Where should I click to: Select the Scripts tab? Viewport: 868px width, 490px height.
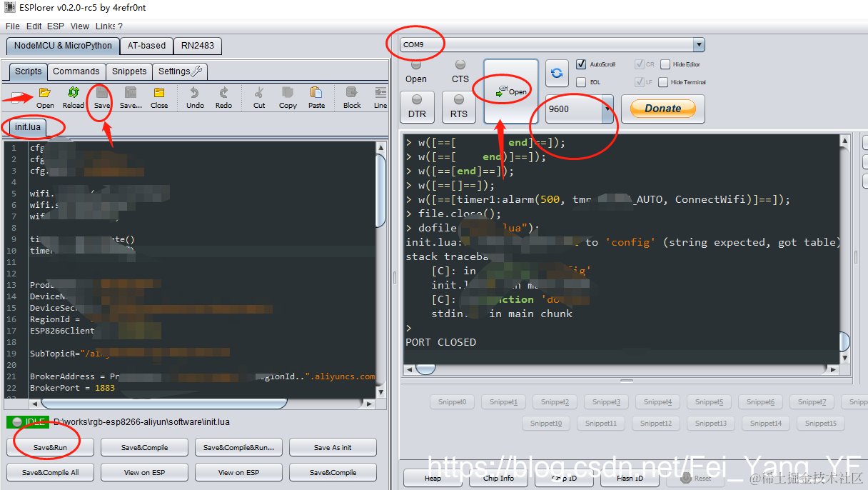29,71
